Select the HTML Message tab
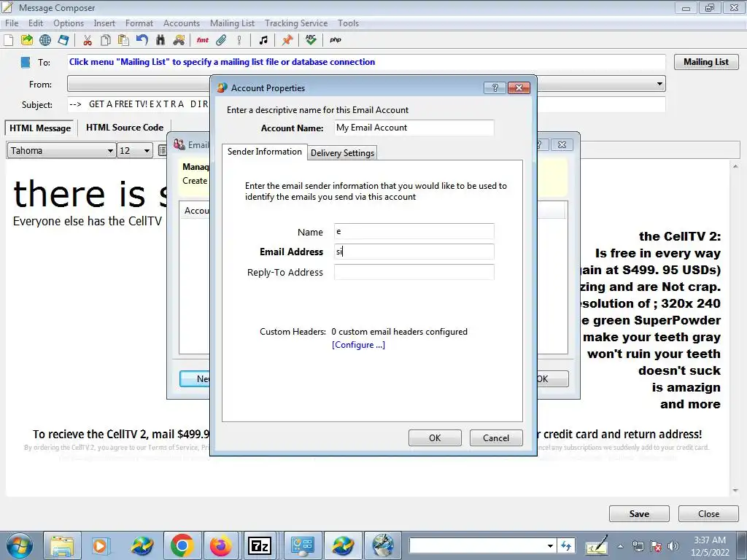This screenshot has height=560, width=747. coord(40,128)
